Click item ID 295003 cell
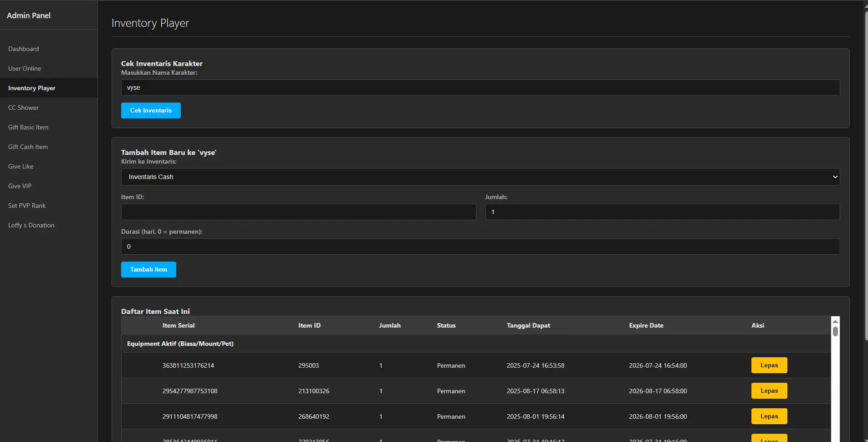The height and width of the screenshot is (442, 868). (x=309, y=365)
